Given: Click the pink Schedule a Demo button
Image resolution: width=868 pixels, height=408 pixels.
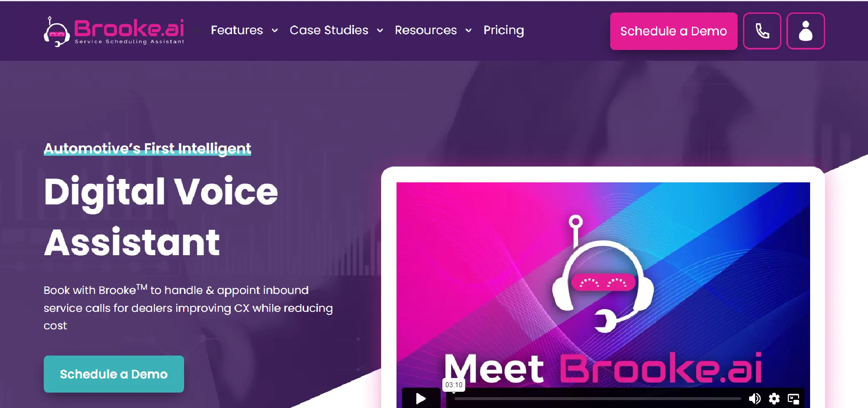Looking at the screenshot, I should coord(673,31).
